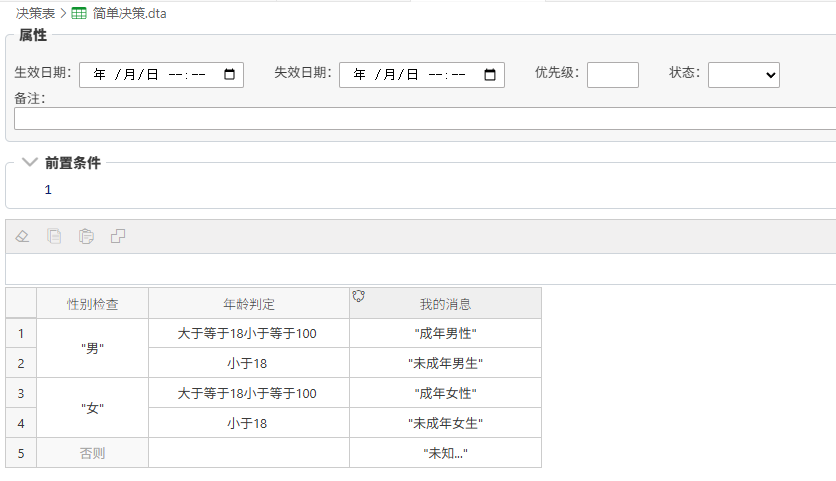Image resolution: width=836 pixels, height=481 pixels.
Task: Select row number 2
Action: tap(21, 363)
